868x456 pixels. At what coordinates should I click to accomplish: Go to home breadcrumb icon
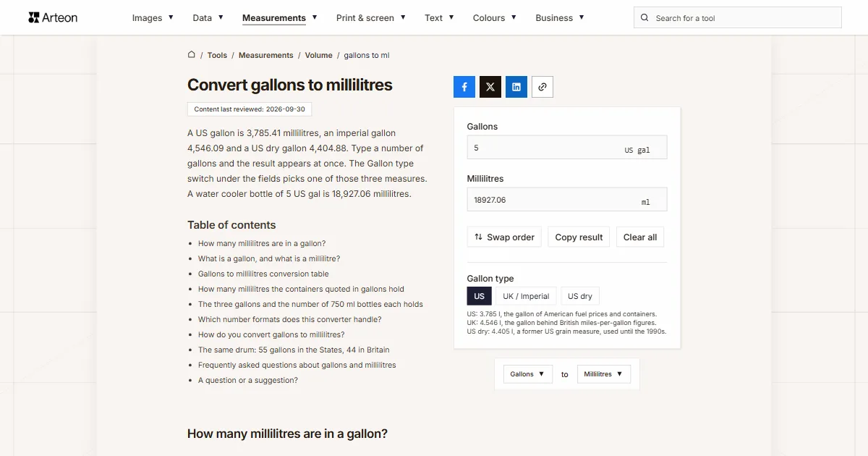(x=192, y=54)
